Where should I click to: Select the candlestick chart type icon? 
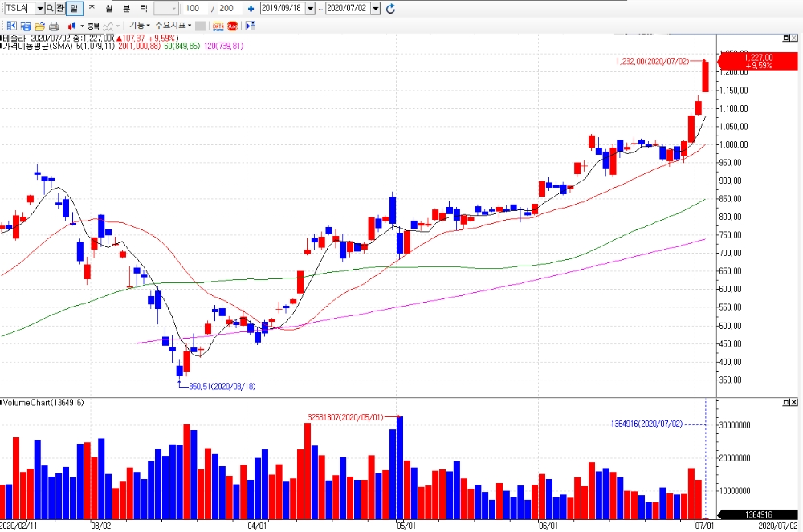tap(72, 26)
